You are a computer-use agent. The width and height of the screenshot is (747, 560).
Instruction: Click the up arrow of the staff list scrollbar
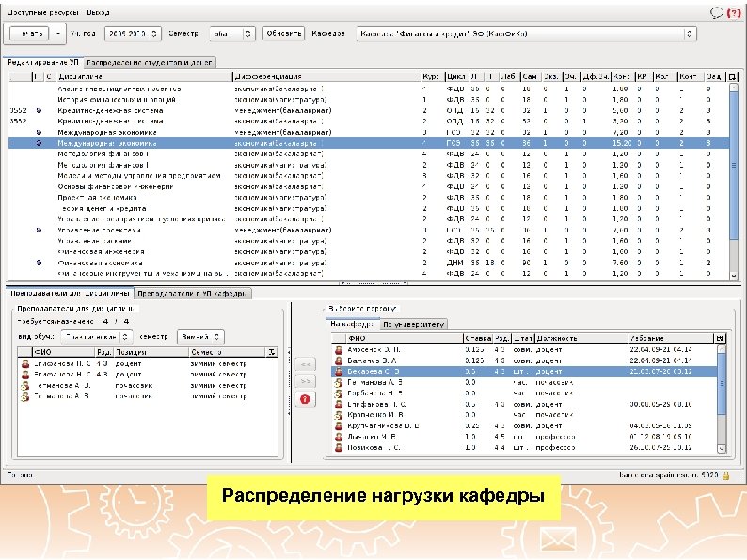point(722,349)
